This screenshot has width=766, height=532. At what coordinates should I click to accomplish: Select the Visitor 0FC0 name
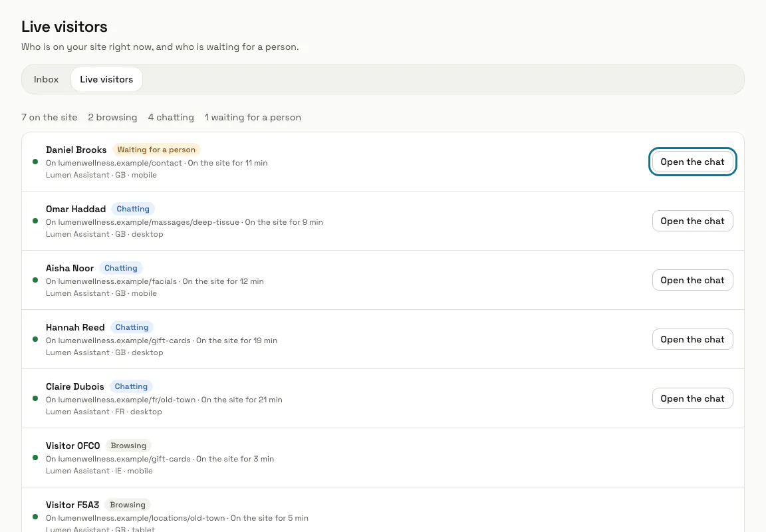pyautogui.click(x=72, y=445)
